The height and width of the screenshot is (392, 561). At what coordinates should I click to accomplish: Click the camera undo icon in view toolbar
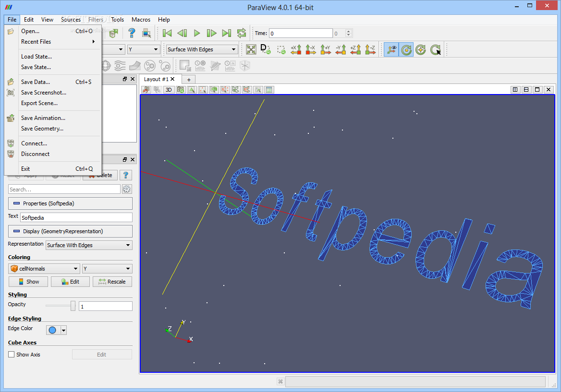pyautogui.click(x=146, y=90)
